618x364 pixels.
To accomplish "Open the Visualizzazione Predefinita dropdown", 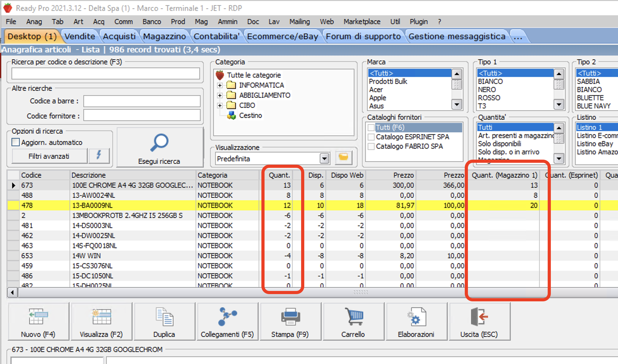I will click(324, 158).
